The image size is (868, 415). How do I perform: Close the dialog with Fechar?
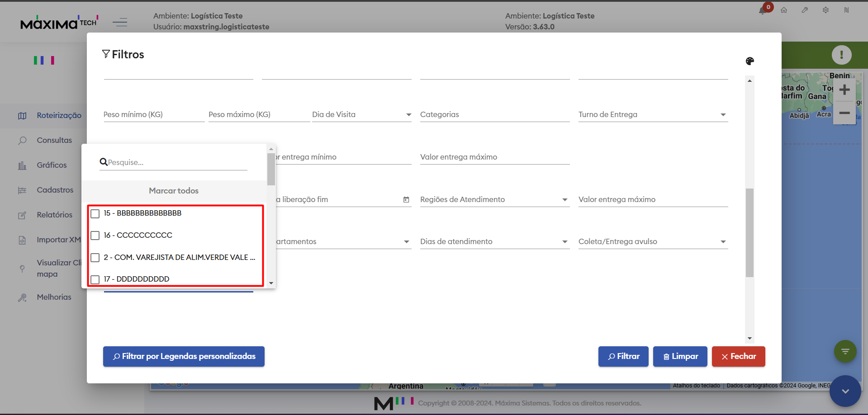[x=739, y=356]
